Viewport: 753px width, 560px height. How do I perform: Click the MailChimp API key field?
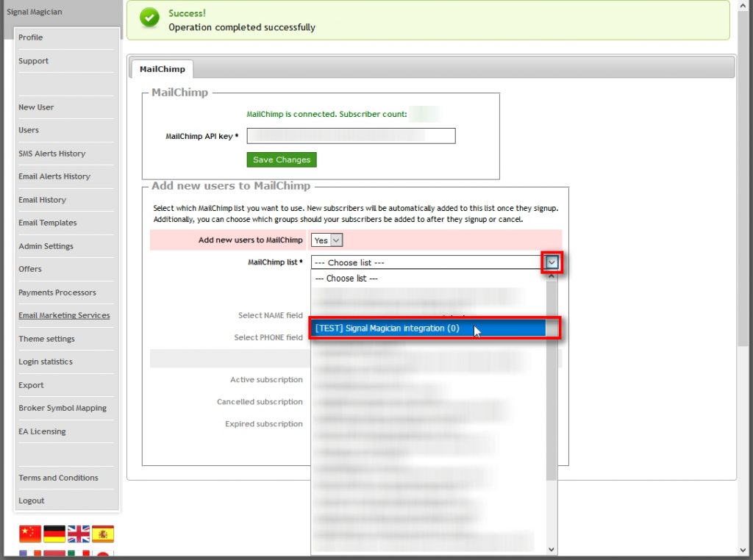point(351,136)
